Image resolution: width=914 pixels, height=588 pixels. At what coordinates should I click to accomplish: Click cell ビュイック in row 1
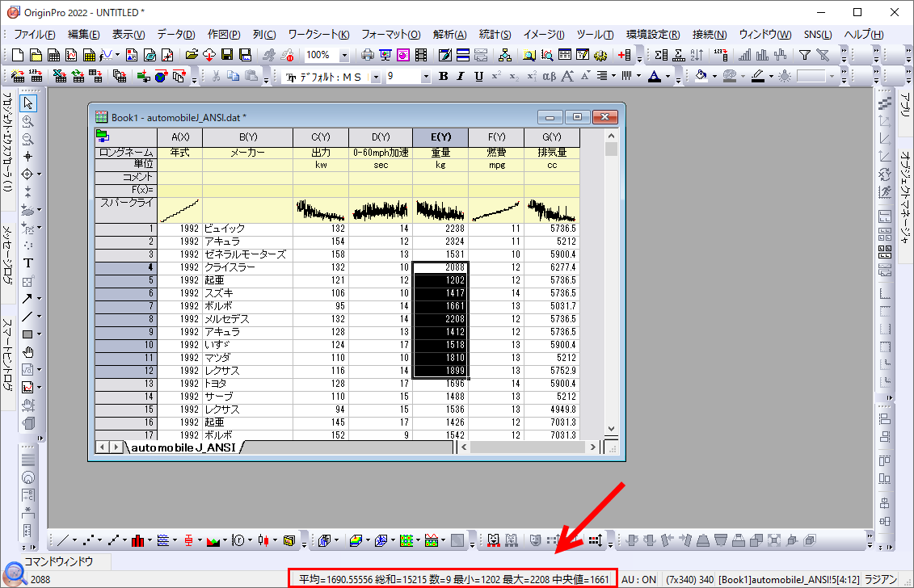[x=248, y=229]
